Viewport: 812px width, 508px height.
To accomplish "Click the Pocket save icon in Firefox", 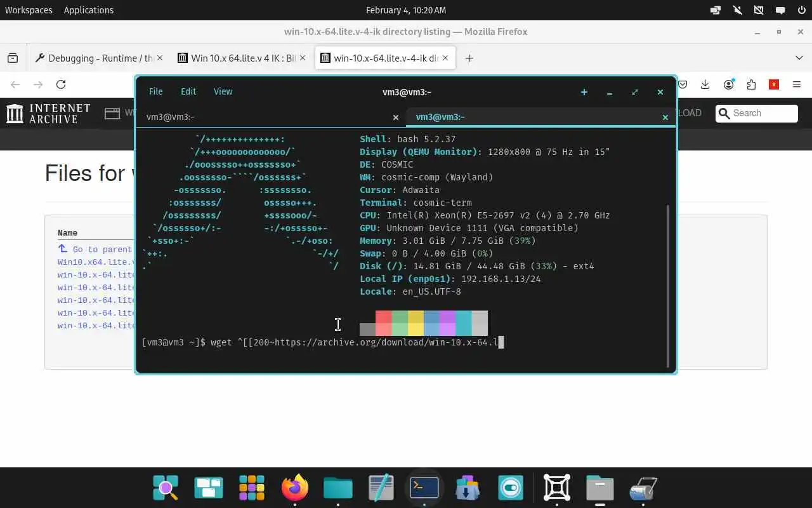I will [683, 84].
